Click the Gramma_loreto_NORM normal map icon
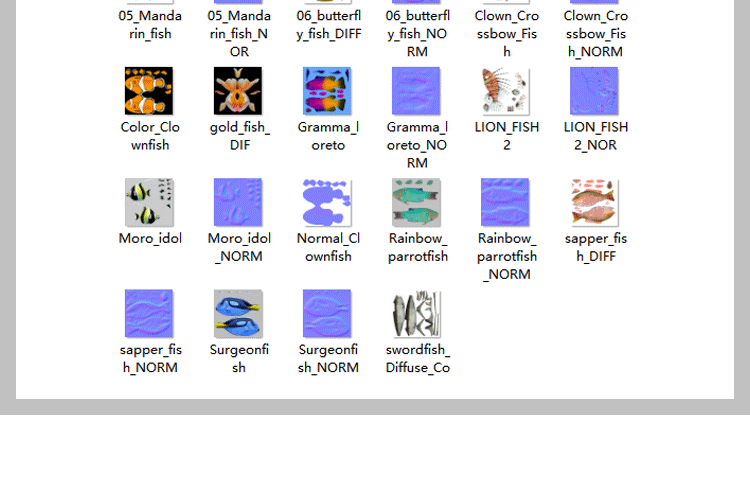Viewport: 750px width, 501px height. 416,91
